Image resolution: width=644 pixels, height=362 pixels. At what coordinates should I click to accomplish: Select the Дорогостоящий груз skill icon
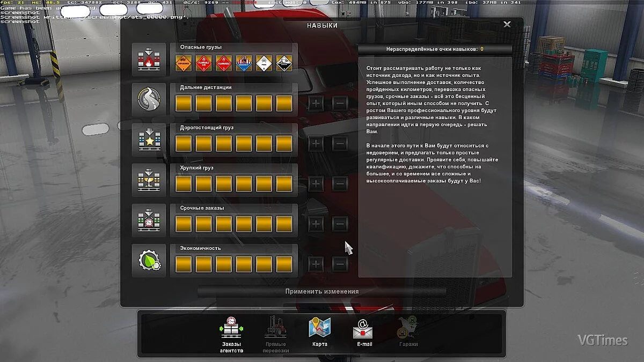149,140
